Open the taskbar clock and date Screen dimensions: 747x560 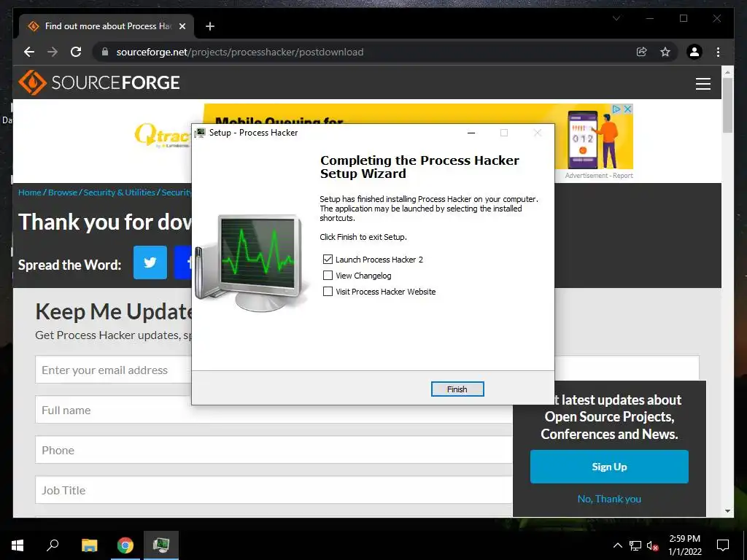(x=684, y=545)
